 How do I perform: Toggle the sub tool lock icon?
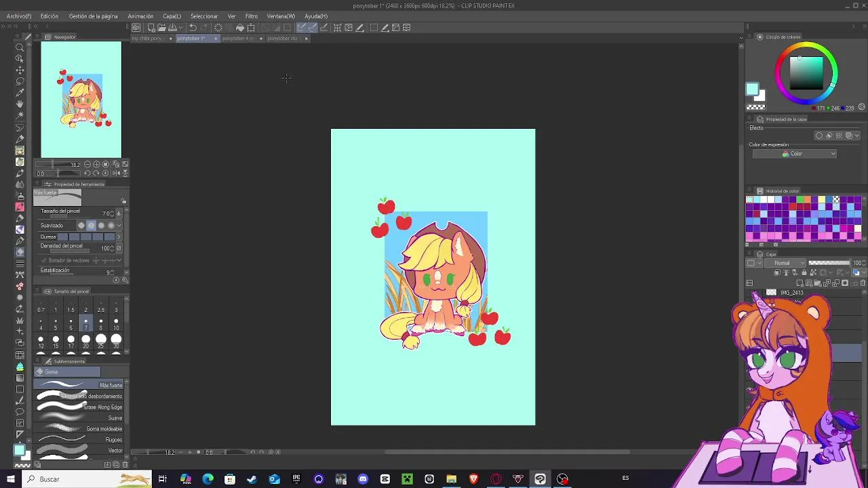coord(123,201)
